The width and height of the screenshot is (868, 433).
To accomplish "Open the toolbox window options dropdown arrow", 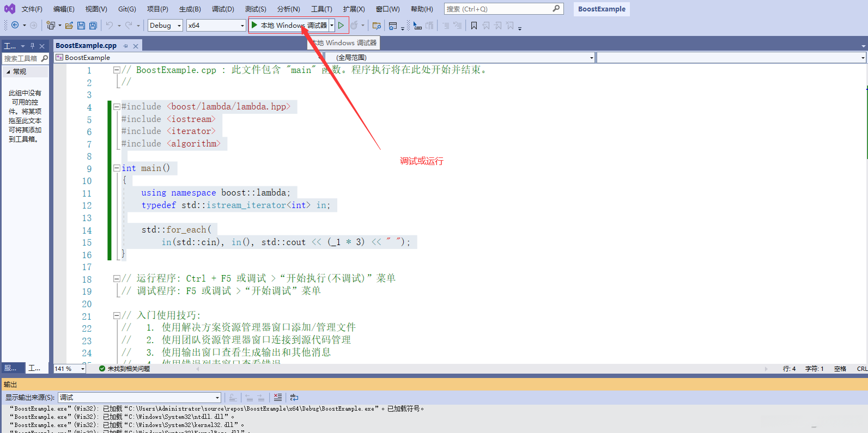I will 23,46.
